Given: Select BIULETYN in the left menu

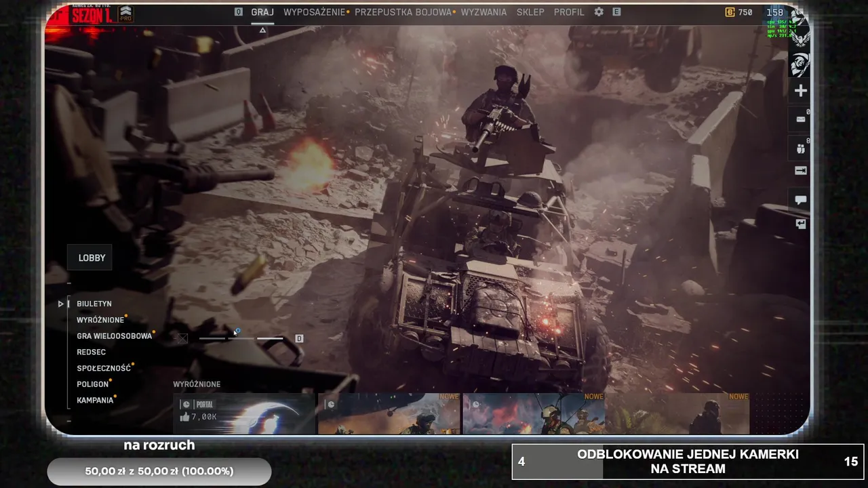Looking at the screenshot, I should (x=94, y=304).
